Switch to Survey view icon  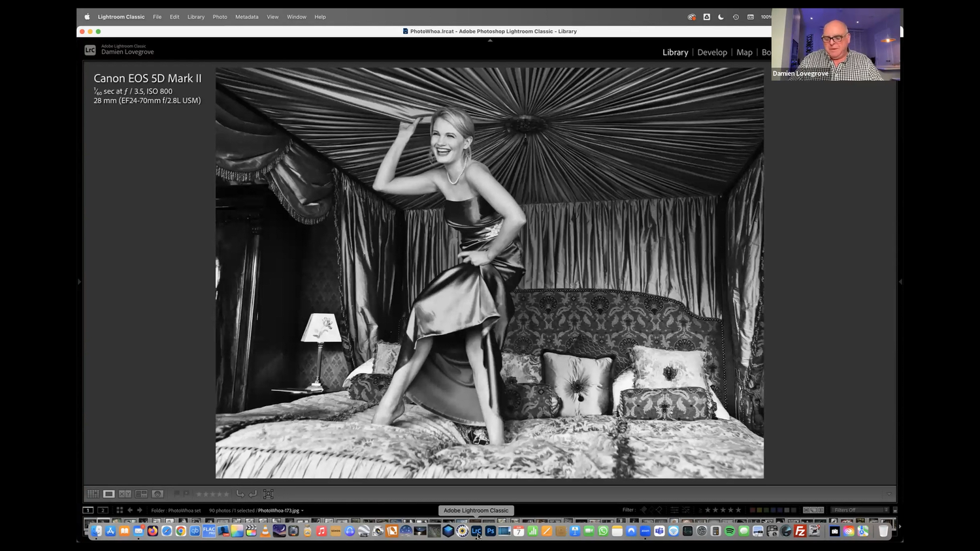pyautogui.click(x=141, y=494)
